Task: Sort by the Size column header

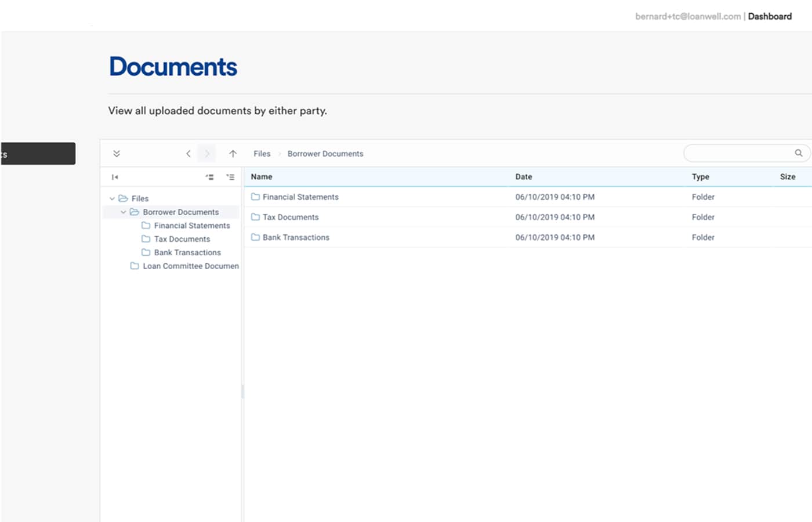Action: point(788,177)
